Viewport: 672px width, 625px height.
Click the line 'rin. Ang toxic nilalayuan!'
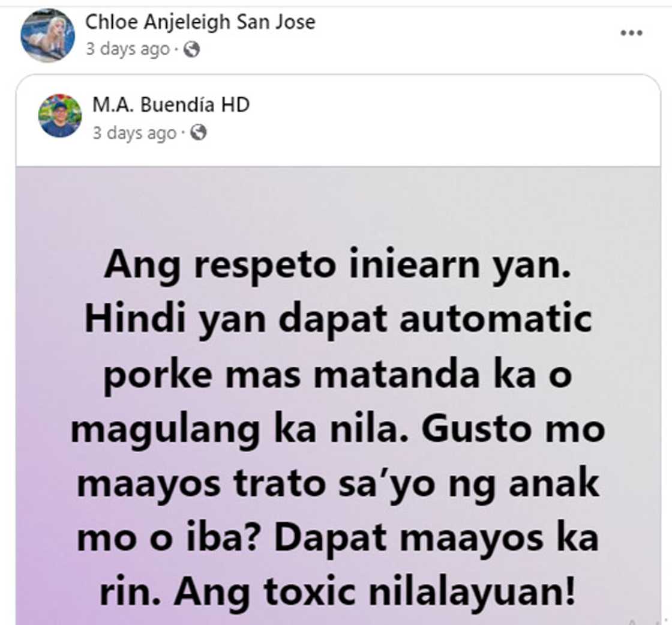(x=337, y=593)
